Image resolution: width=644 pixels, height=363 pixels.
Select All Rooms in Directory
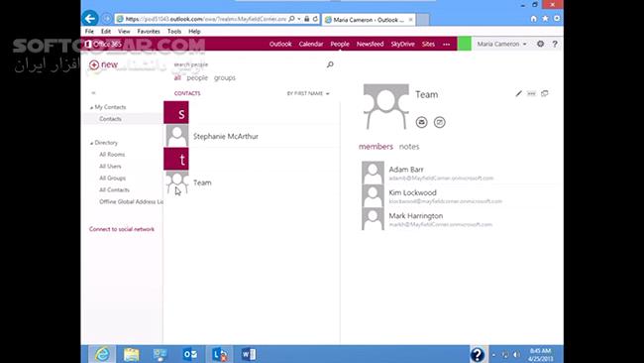tap(112, 155)
